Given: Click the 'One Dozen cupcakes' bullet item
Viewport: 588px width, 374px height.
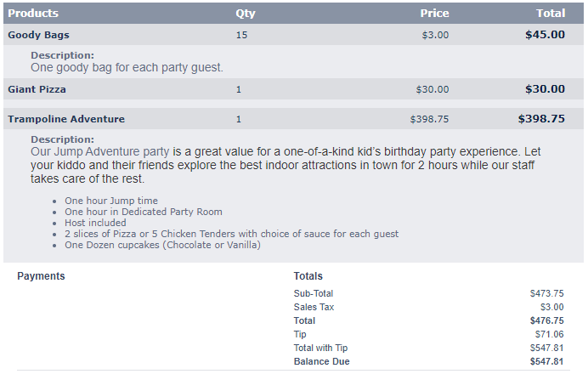Looking at the screenshot, I should click(x=163, y=245).
